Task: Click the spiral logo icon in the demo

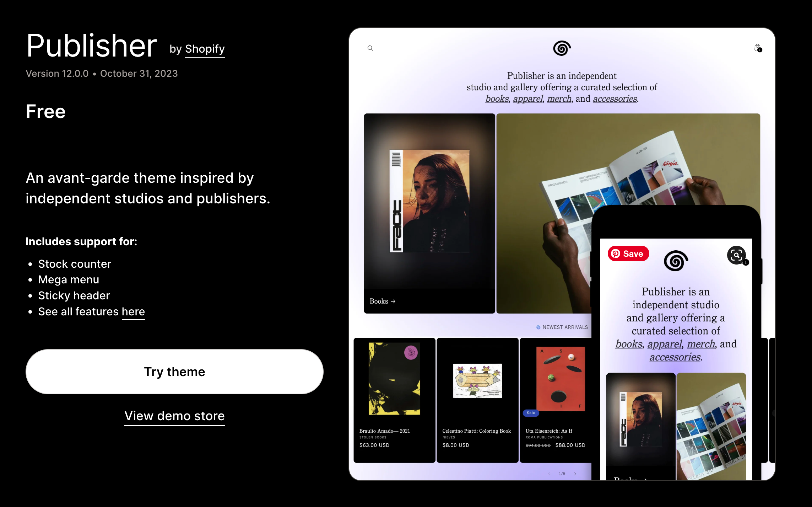Action: click(562, 48)
